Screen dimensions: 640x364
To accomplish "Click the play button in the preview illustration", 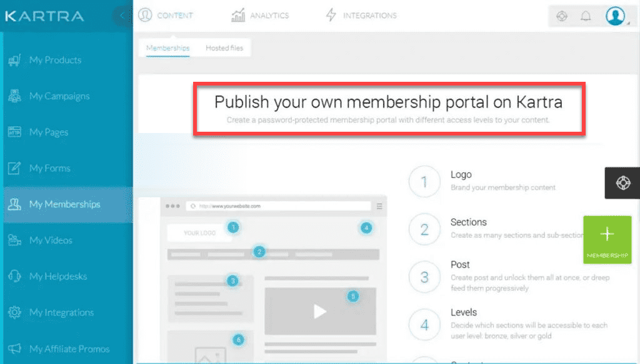I will tap(320, 312).
